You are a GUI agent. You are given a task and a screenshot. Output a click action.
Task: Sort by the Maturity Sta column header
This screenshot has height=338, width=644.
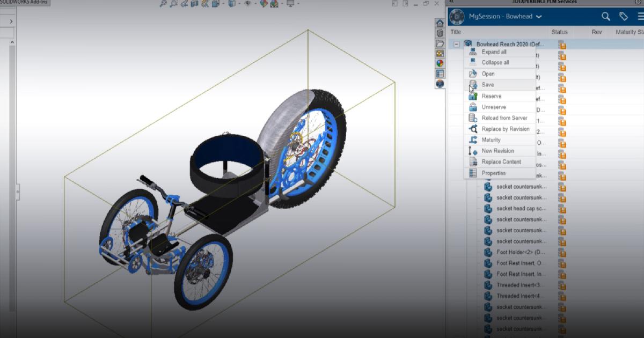(x=630, y=32)
